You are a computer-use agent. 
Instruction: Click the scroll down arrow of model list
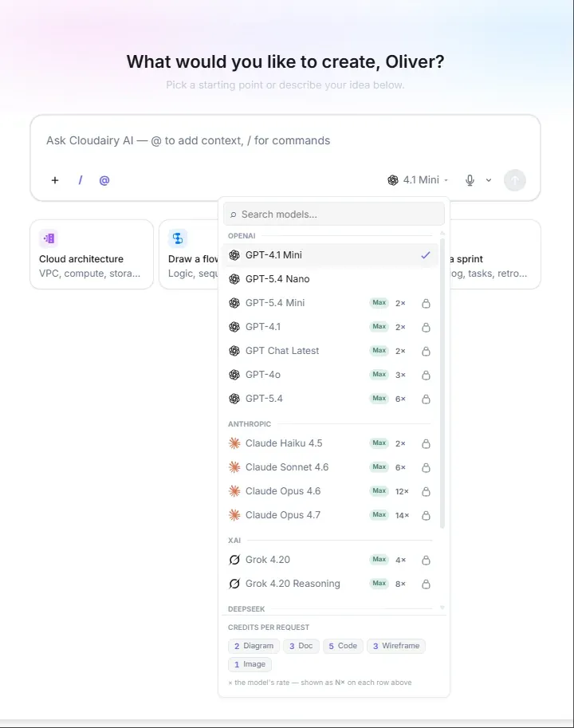442,608
